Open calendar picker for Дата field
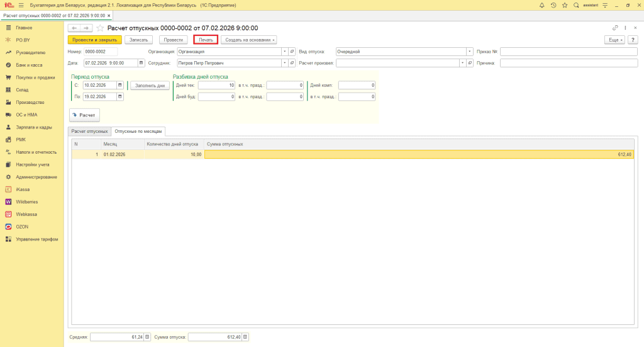The width and height of the screenshot is (644, 347). (x=142, y=63)
